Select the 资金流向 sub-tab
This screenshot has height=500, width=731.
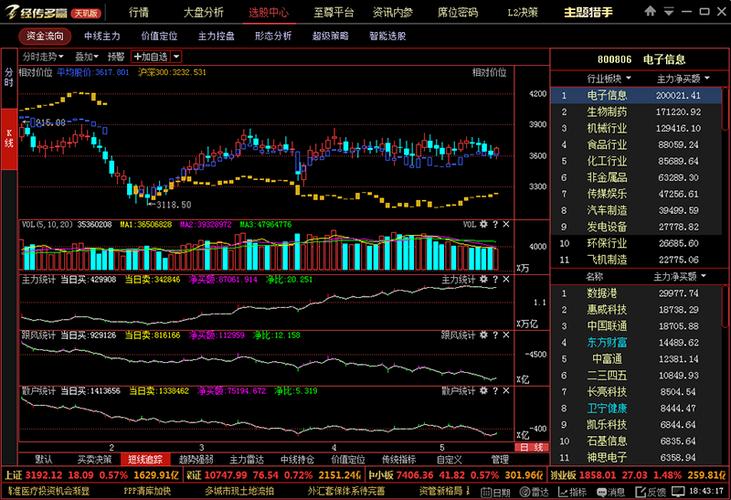pyautogui.click(x=45, y=36)
